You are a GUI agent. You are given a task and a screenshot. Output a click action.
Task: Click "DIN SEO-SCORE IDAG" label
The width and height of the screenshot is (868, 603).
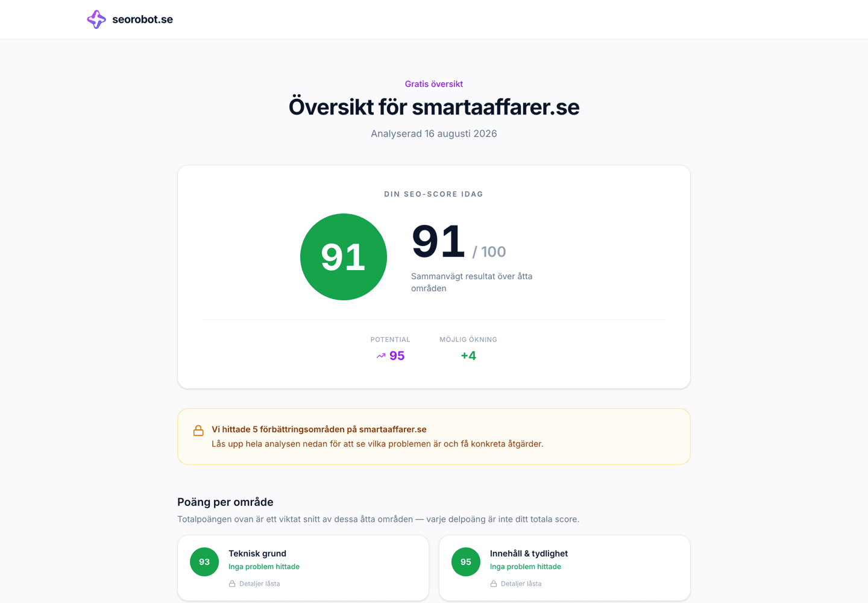[x=434, y=194]
